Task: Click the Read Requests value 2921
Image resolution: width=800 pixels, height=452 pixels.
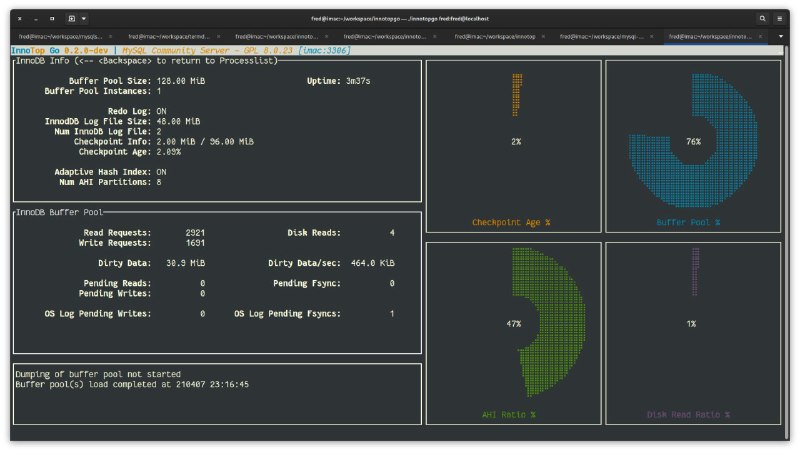Action: 195,233
